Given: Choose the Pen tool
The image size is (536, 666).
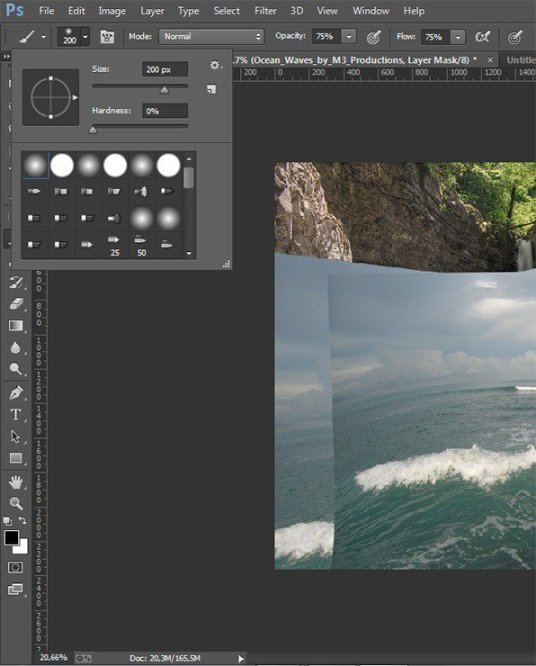Looking at the screenshot, I should [16, 392].
